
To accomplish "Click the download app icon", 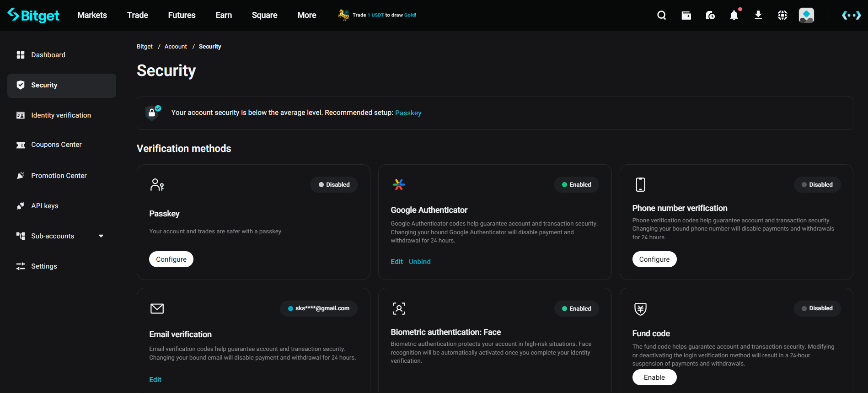I will pos(758,16).
